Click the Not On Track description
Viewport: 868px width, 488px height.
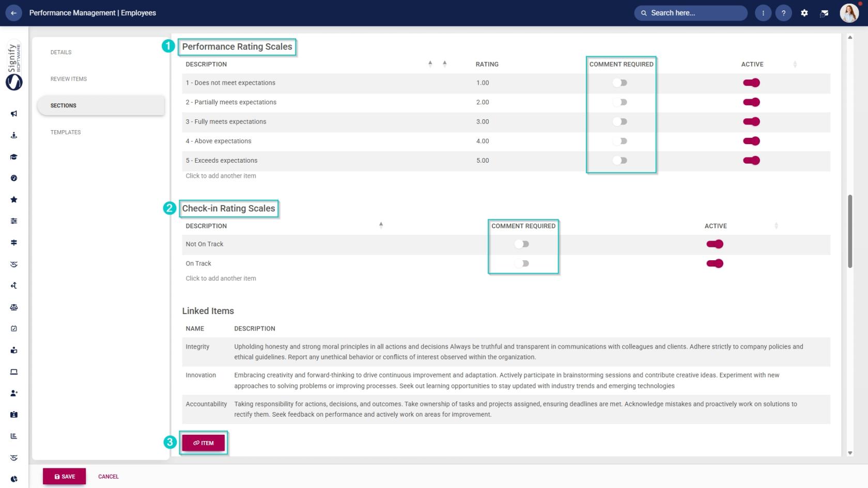tap(205, 244)
